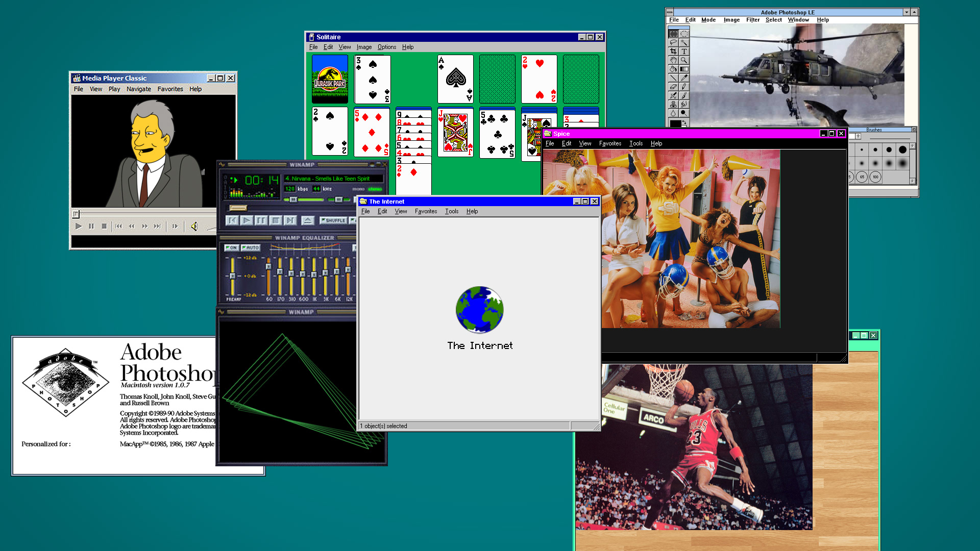This screenshot has width=980, height=551.
Task: Open Solitaire's Options menu
Action: click(386, 47)
